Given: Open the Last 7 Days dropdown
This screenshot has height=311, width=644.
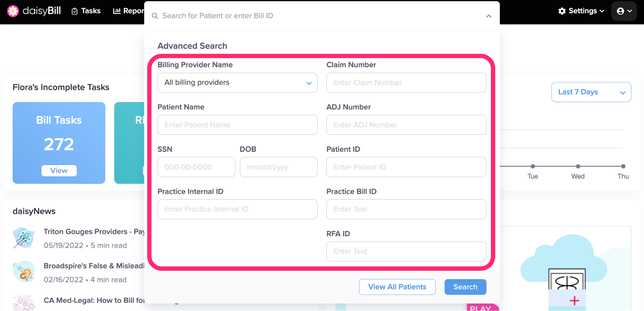Looking at the screenshot, I should click(x=591, y=92).
